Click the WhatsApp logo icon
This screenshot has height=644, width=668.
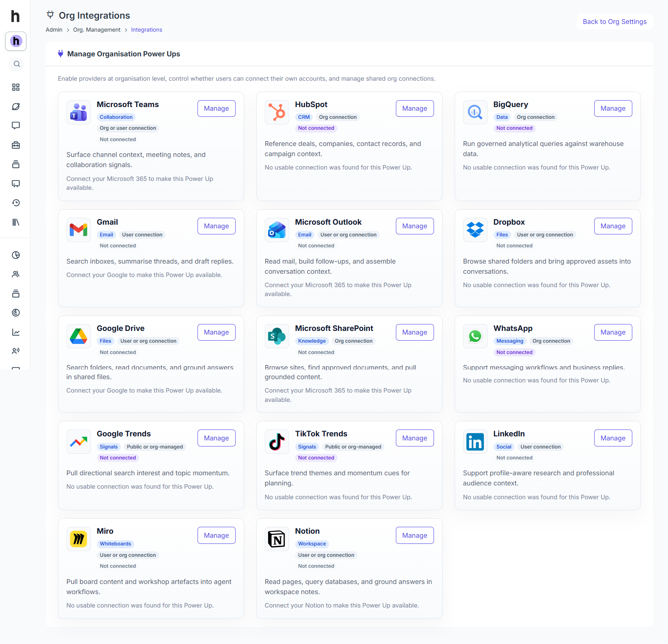tap(475, 336)
